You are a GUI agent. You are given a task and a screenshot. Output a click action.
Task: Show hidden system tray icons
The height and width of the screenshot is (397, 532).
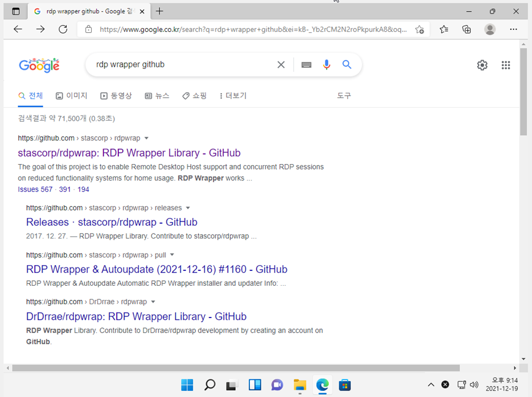[x=431, y=384]
